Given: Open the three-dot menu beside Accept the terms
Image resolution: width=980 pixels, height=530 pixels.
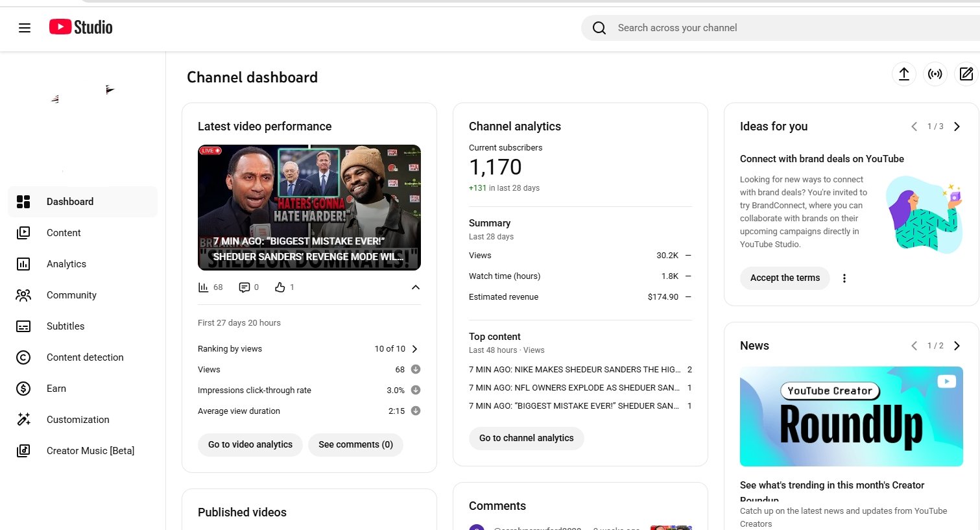Looking at the screenshot, I should 844,278.
